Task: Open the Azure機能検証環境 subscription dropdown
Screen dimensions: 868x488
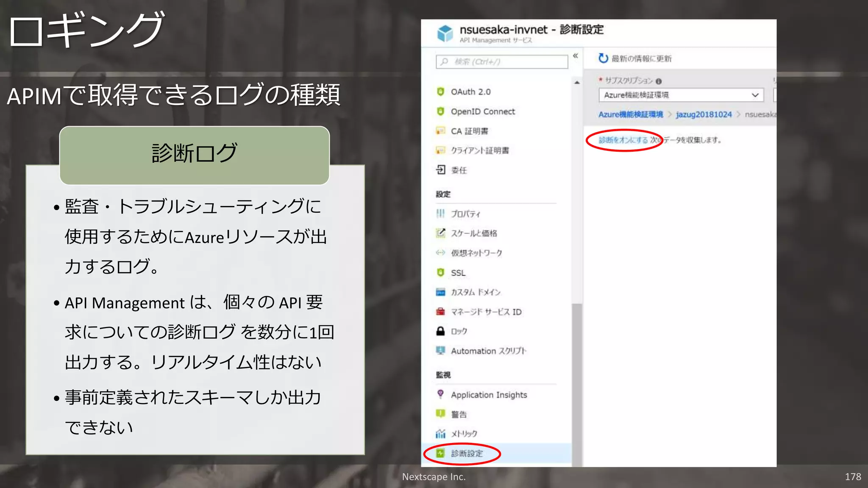Action: coord(681,95)
